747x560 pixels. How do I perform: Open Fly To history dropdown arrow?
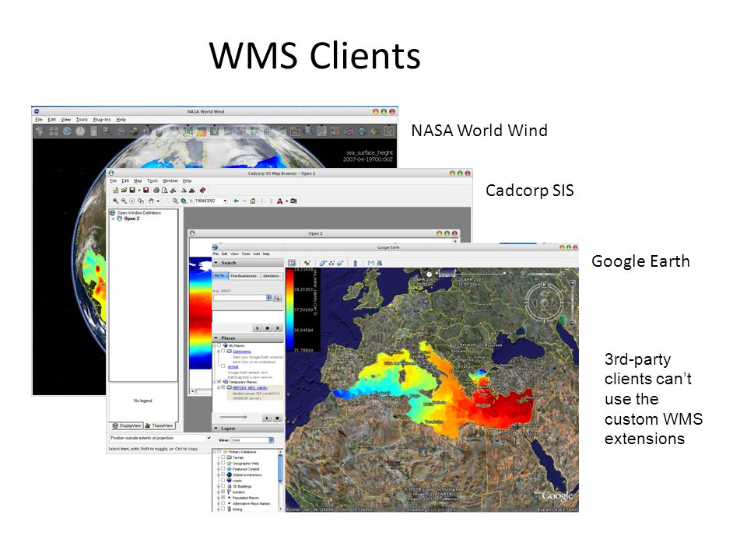(268, 298)
